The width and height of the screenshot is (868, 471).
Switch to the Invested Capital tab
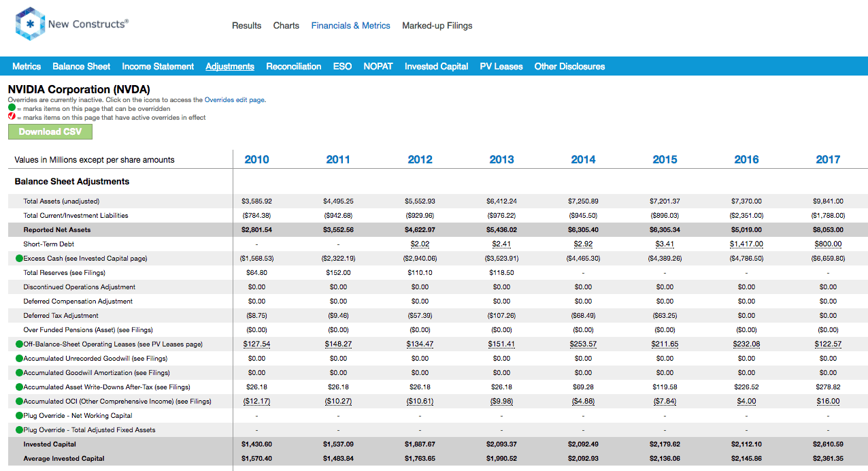pyautogui.click(x=437, y=67)
